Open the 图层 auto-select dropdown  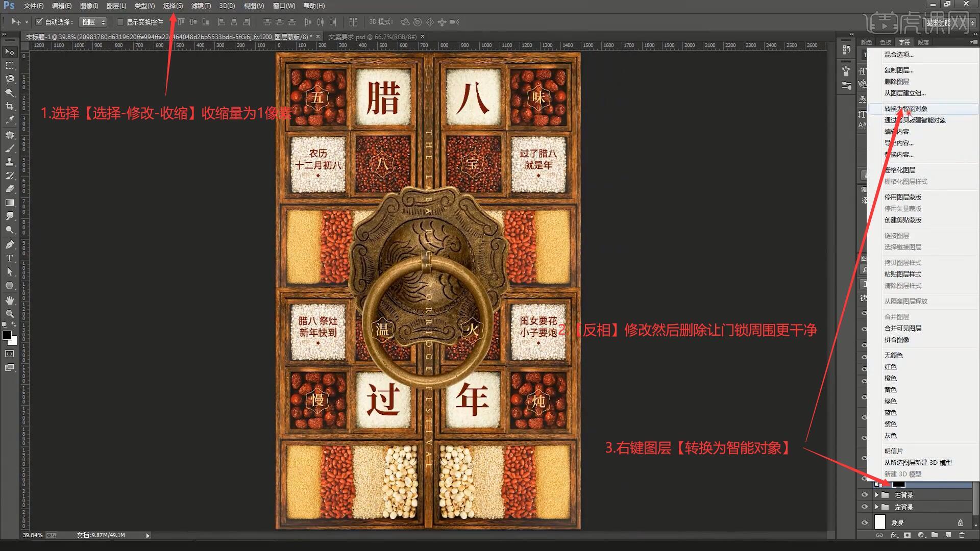coord(93,22)
